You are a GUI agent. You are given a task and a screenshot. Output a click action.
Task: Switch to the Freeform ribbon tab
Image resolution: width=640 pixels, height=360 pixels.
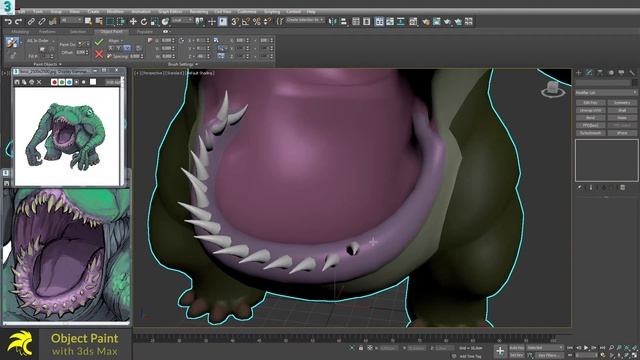click(x=47, y=31)
